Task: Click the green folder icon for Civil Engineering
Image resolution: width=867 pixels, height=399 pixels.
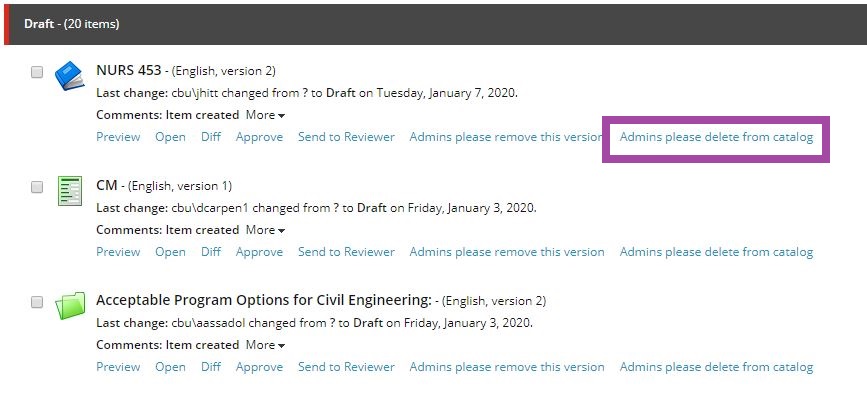Action: tap(70, 306)
